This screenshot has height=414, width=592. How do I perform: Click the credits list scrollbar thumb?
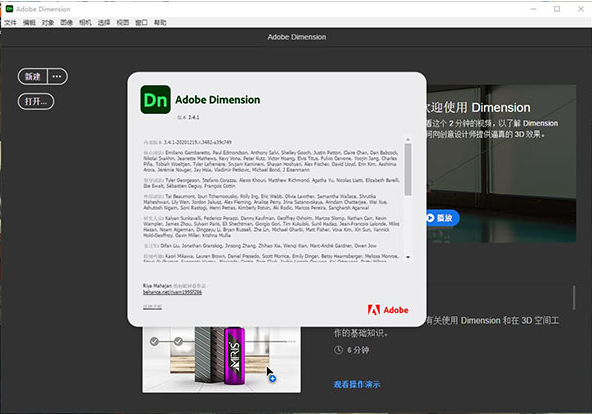[x=408, y=169]
